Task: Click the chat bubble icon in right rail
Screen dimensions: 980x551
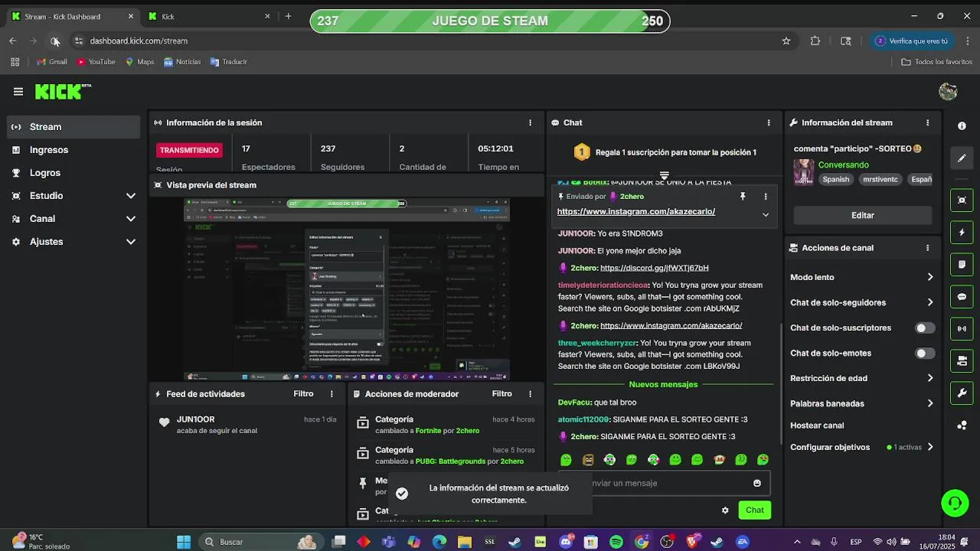Action: point(962,296)
